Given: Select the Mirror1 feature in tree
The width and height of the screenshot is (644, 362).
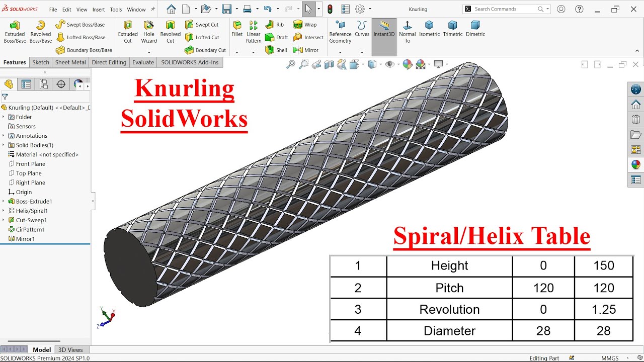Looking at the screenshot, I should pyautogui.click(x=22, y=239).
